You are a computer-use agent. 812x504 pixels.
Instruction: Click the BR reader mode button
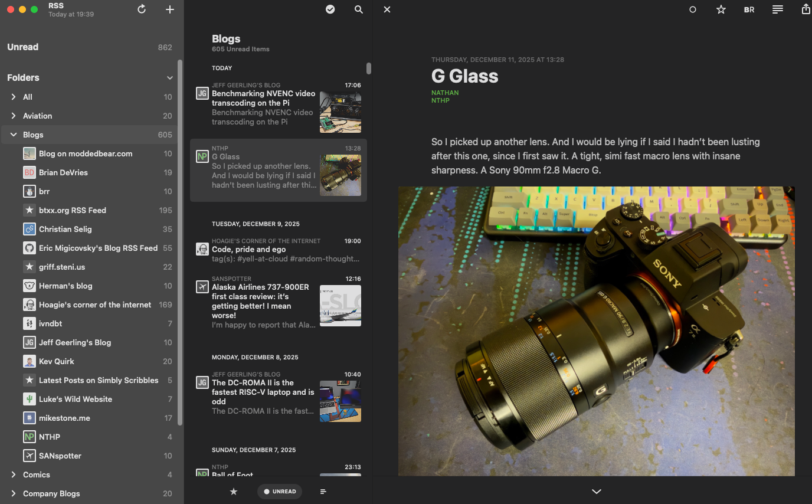click(x=749, y=9)
